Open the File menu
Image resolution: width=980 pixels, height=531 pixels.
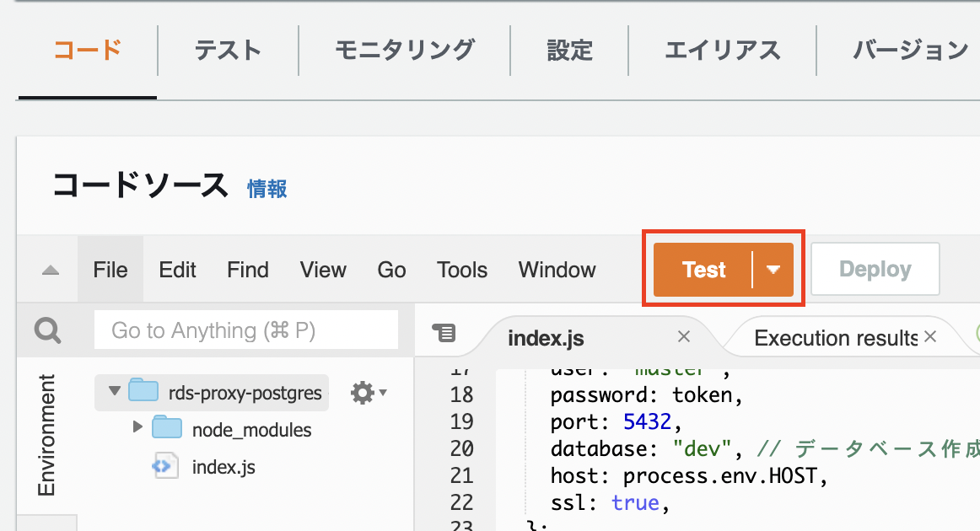110,269
